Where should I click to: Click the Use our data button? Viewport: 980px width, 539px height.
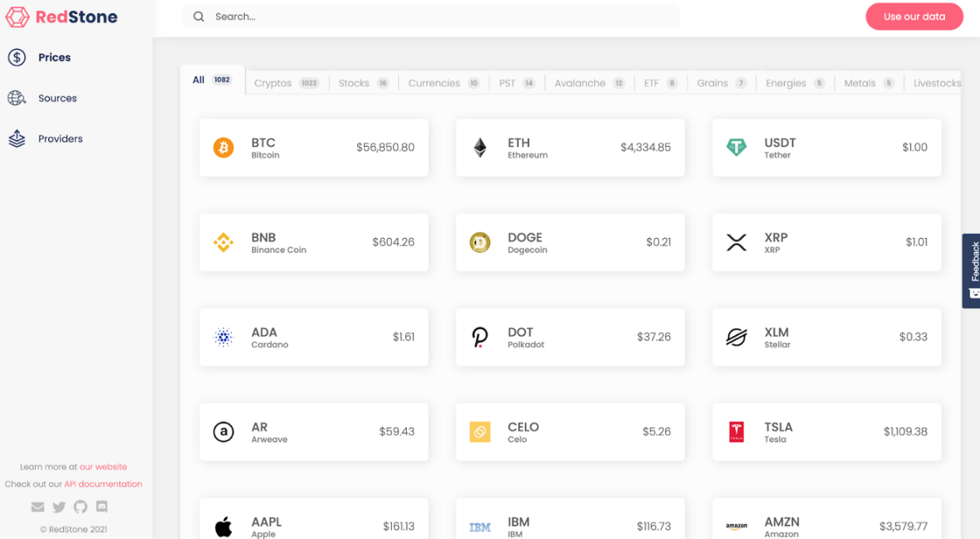click(x=914, y=17)
